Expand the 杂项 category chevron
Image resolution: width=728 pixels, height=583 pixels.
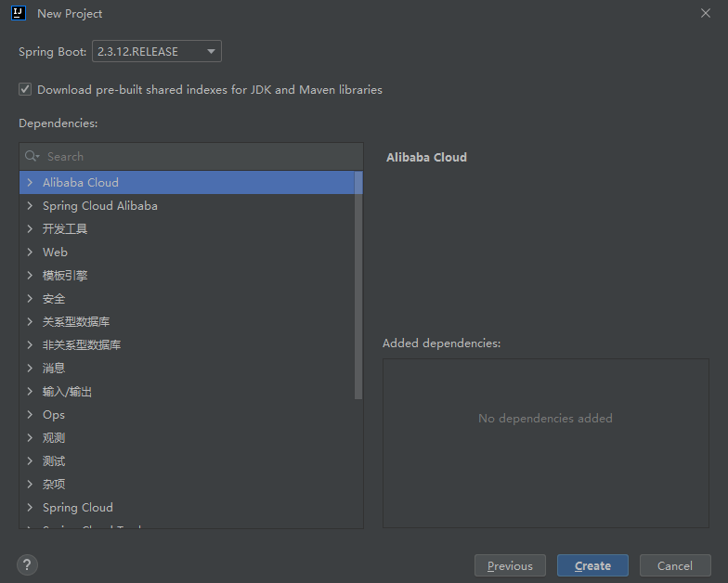coord(30,485)
